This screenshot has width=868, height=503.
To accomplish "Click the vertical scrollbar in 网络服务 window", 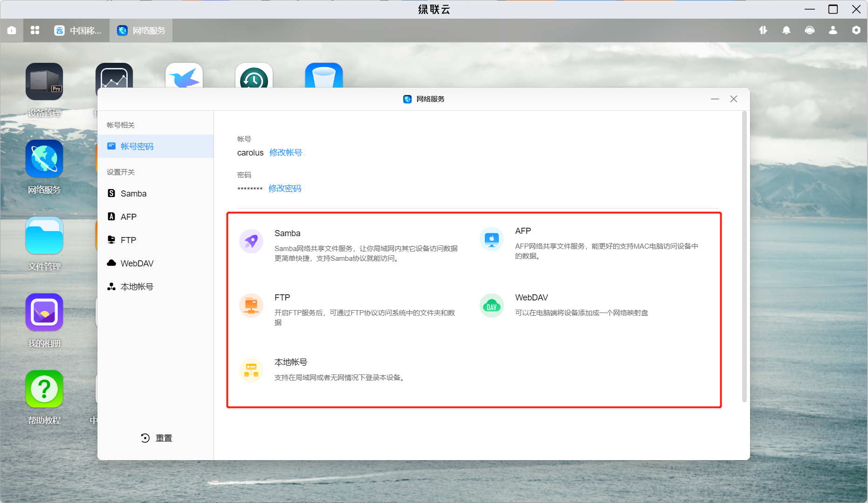I will (x=744, y=256).
